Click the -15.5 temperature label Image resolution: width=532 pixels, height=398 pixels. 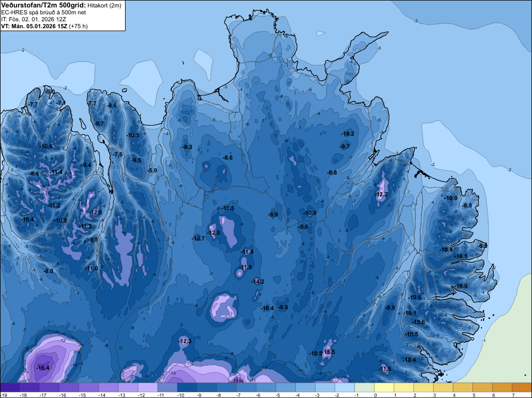328,352
